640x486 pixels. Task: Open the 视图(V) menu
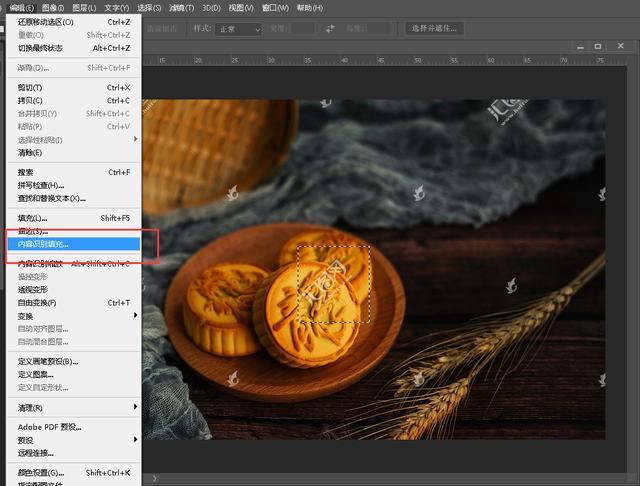tap(241, 8)
